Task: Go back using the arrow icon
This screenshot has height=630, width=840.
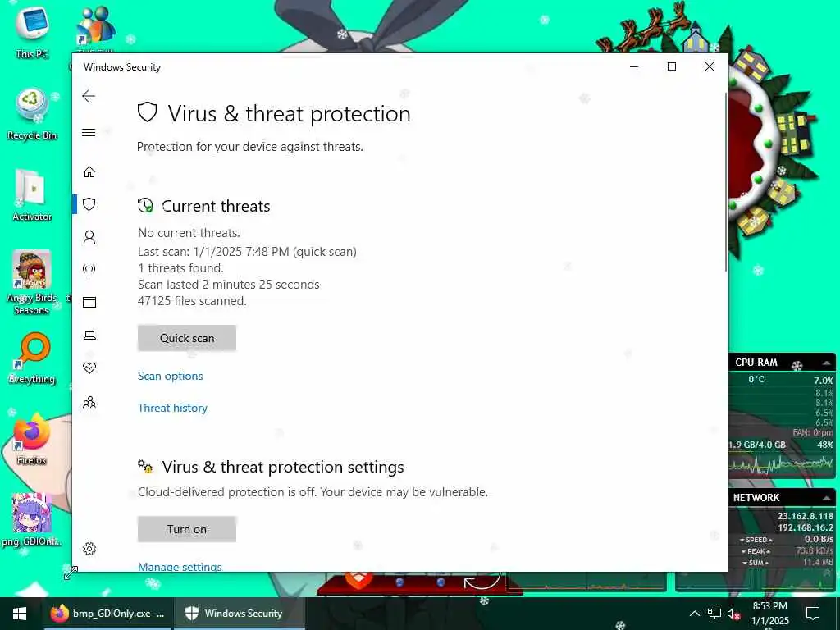Action: [89, 97]
